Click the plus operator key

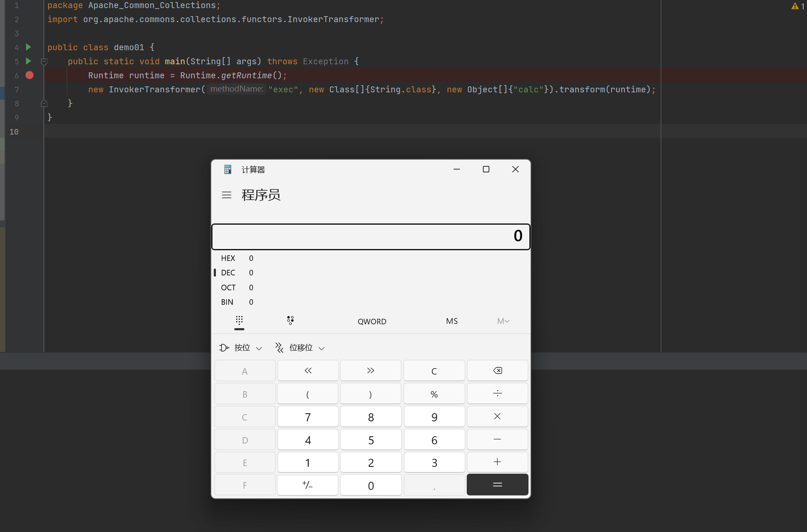coord(497,462)
